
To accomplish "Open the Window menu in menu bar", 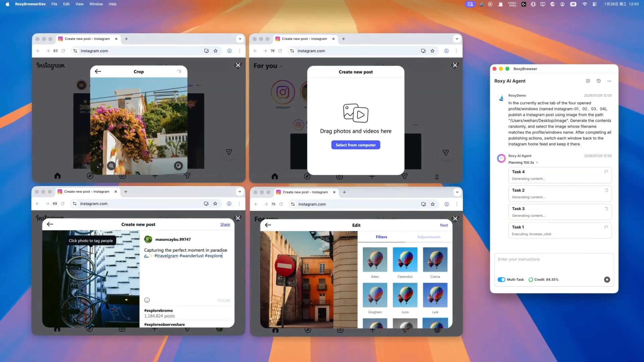I will (x=96, y=4).
